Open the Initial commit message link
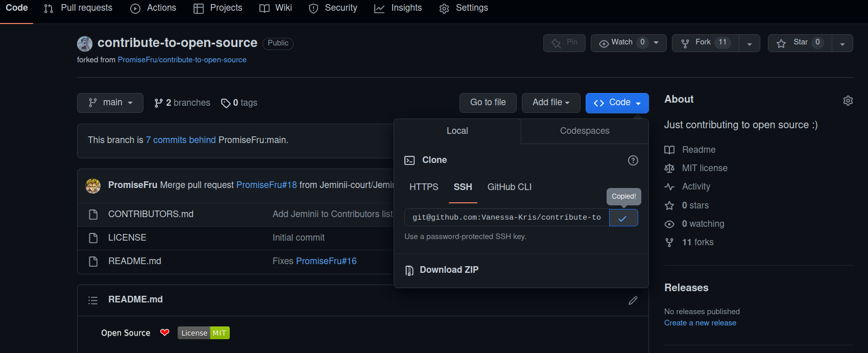Screen dimensions: 868x353 299,238
